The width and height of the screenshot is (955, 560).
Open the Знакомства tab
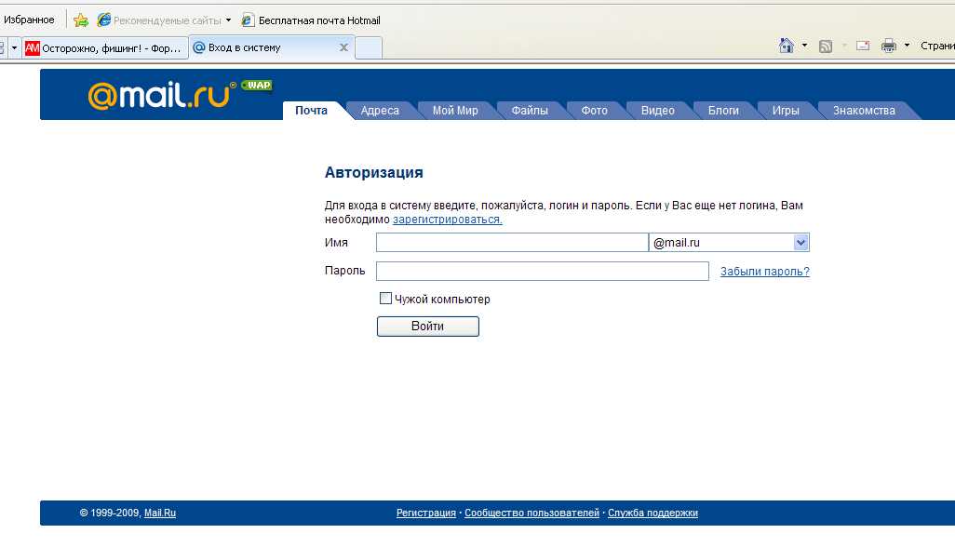click(864, 111)
